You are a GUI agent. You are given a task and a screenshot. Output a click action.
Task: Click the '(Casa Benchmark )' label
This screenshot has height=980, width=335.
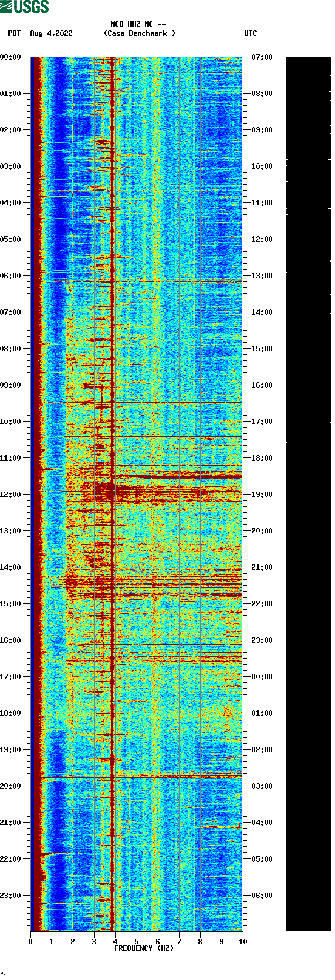140,33
